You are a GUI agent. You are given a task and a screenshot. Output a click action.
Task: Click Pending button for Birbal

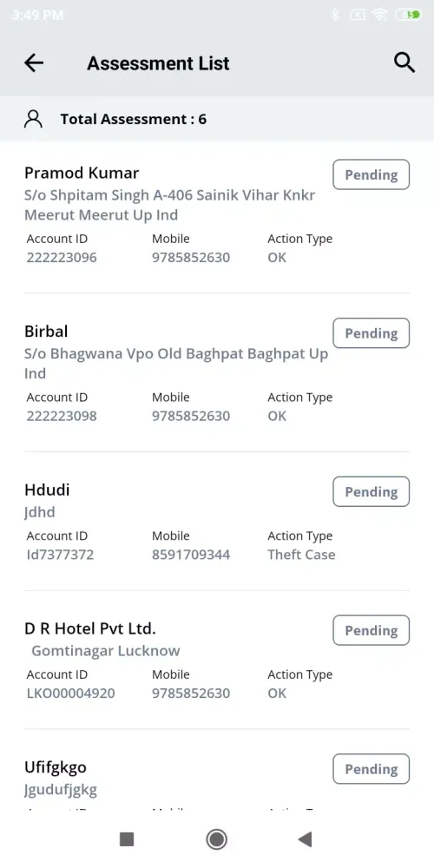371,333
